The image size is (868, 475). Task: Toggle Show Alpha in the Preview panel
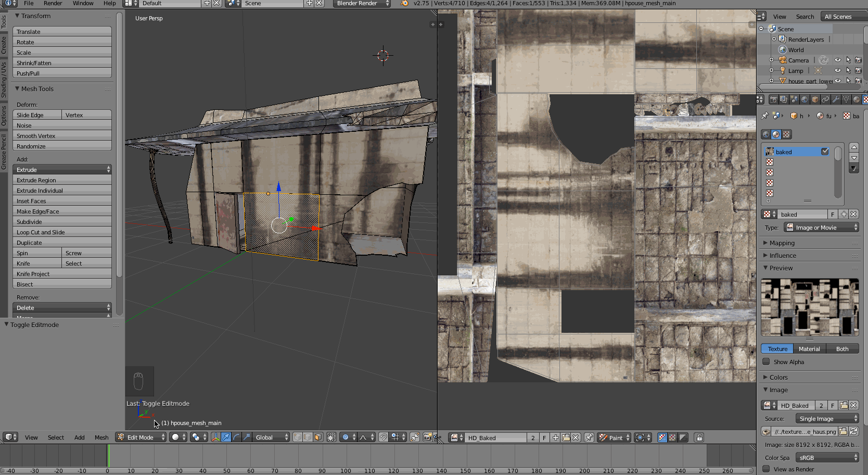tap(767, 361)
